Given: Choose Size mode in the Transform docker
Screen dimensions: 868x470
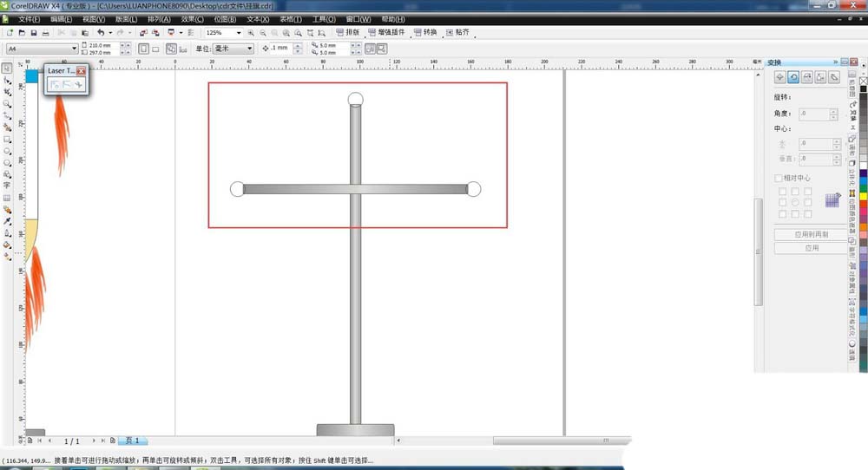Looking at the screenshot, I should [820, 77].
